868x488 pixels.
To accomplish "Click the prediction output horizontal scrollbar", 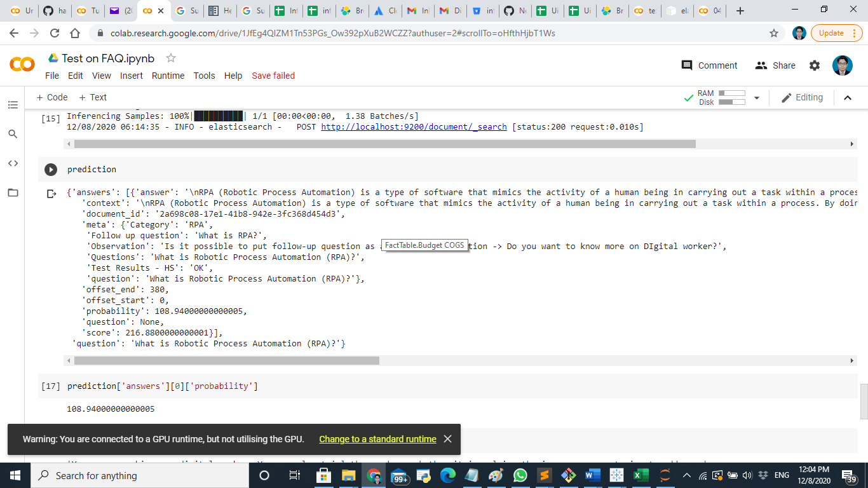I will point(227,361).
